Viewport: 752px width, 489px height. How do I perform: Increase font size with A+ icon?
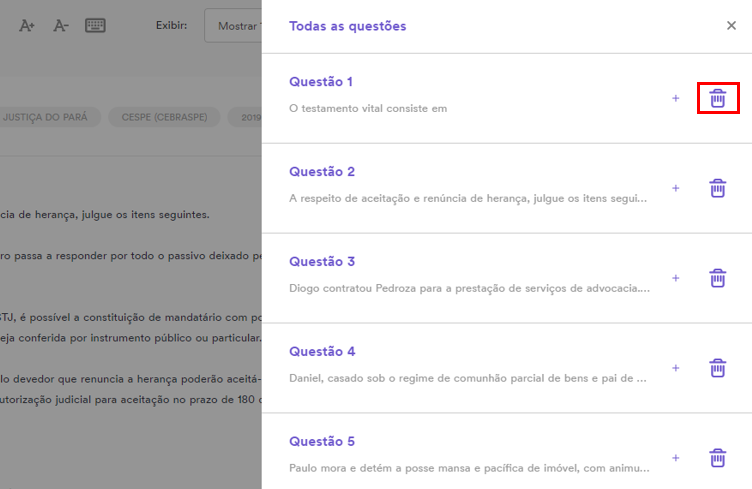tap(27, 25)
